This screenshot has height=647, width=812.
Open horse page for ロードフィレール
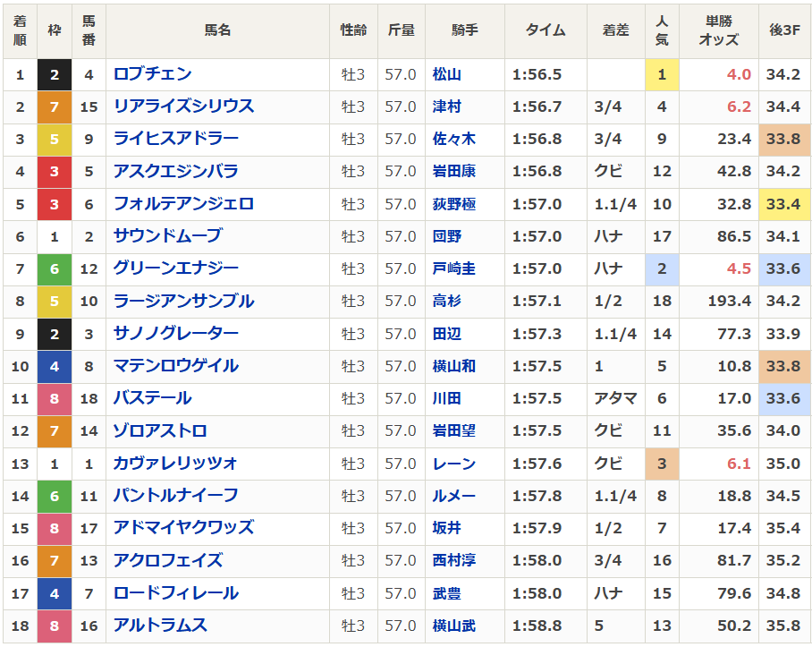coord(176,593)
